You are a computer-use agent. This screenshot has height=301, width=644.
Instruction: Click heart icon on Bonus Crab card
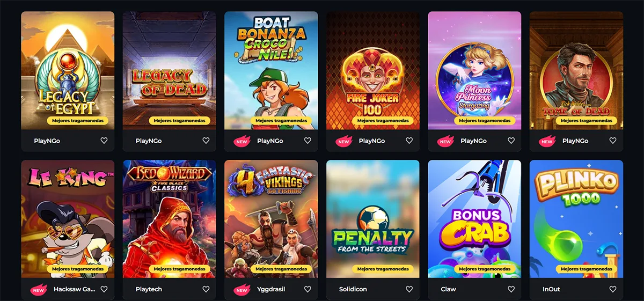(x=511, y=289)
